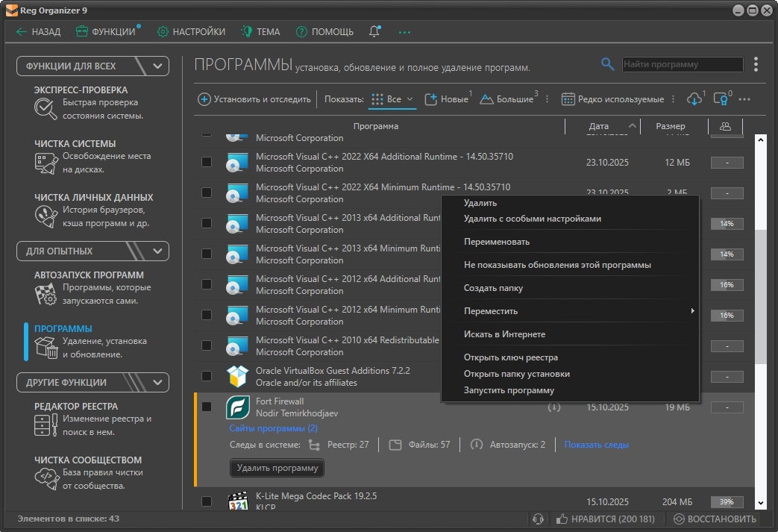This screenshot has width=778, height=532.
Task: Click the Registry editor (Редактор реестра) icon
Action: click(x=46, y=425)
